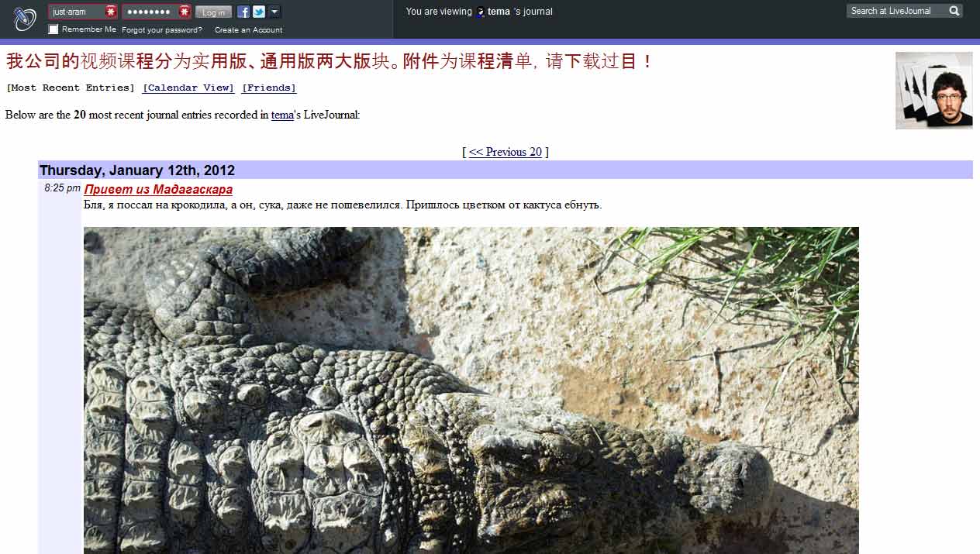Log in with the Facebook icon
The height and width of the screenshot is (554, 980).
(x=243, y=12)
